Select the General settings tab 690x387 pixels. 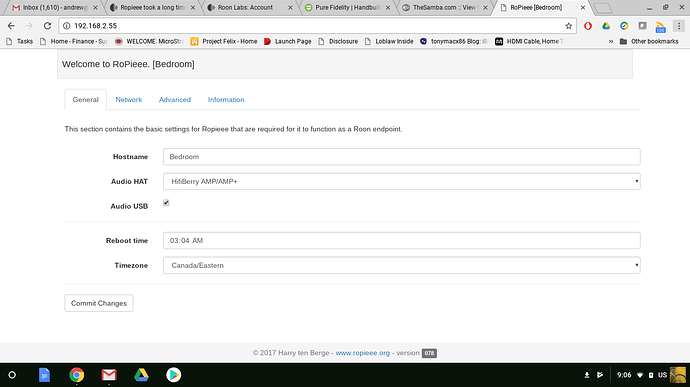click(x=85, y=100)
